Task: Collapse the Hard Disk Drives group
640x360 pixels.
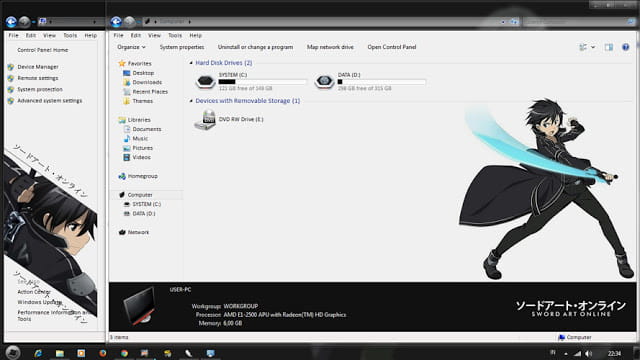Action: click(191, 63)
